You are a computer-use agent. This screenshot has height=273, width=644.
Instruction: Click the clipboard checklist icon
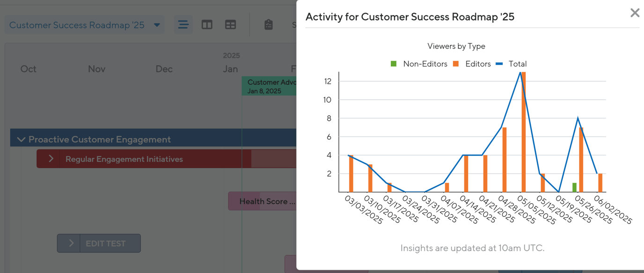tap(269, 24)
